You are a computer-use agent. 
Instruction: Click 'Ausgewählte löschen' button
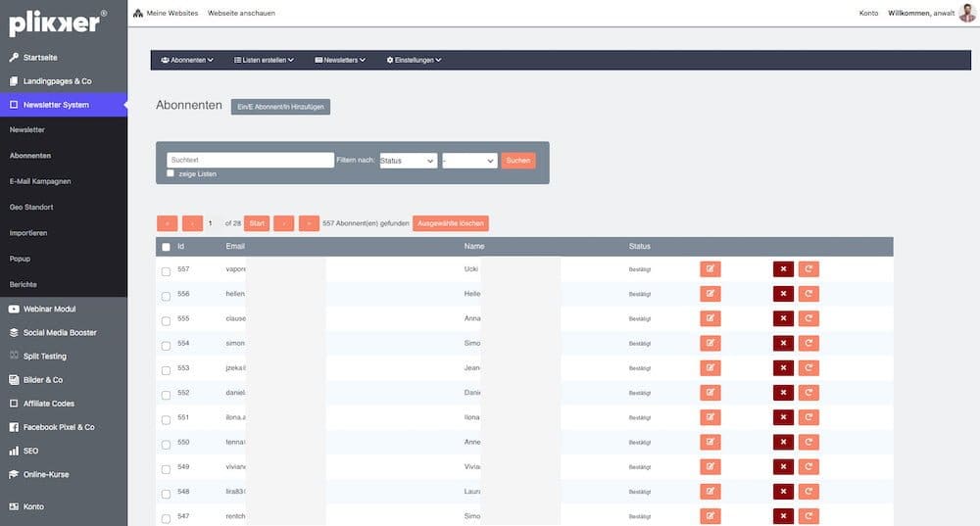pyautogui.click(x=451, y=223)
